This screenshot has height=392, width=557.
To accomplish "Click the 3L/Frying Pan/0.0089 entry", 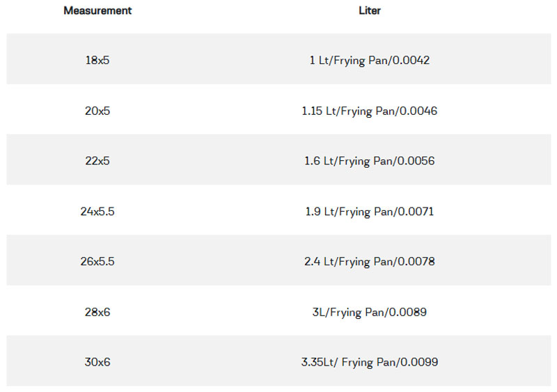I will (x=370, y=312).
